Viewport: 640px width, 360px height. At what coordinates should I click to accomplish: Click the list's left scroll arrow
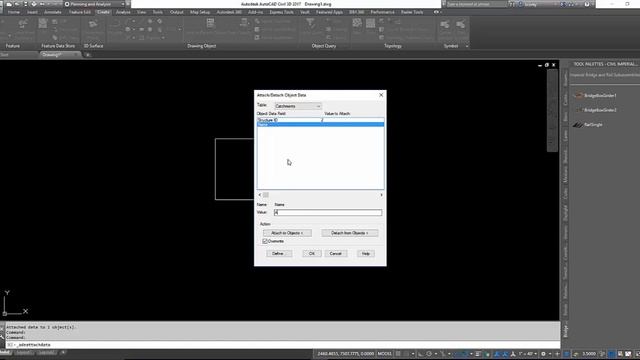pyautogui.click(x=260, y=195)
